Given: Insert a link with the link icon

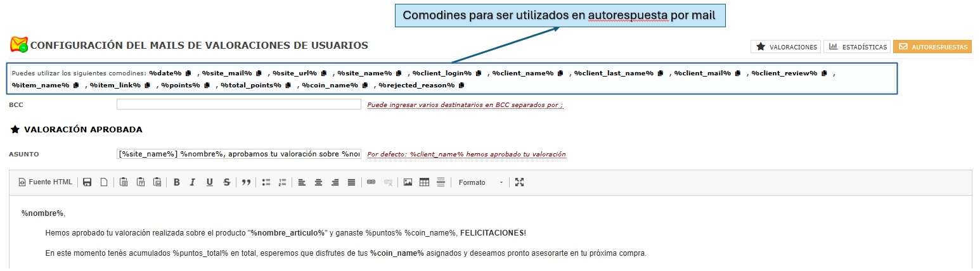Looking at the screenshot, I should (x=371, y=182).
